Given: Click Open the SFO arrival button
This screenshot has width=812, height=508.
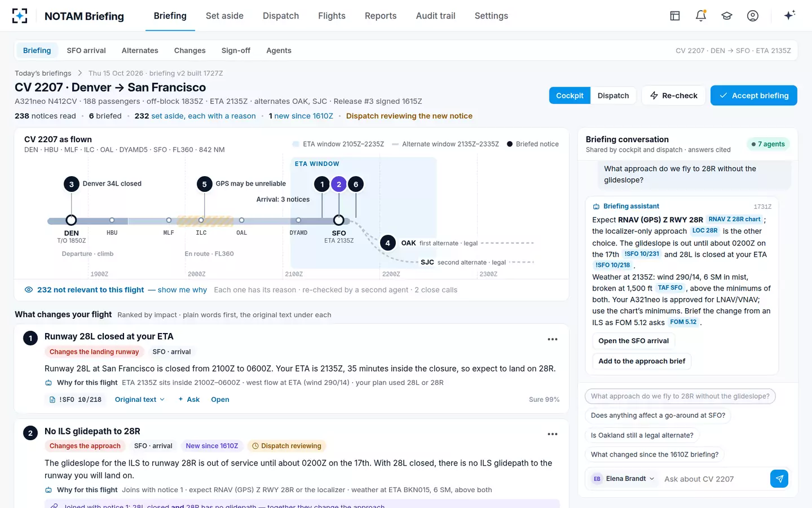Looking at the screenshot, I should click(633, 341).
